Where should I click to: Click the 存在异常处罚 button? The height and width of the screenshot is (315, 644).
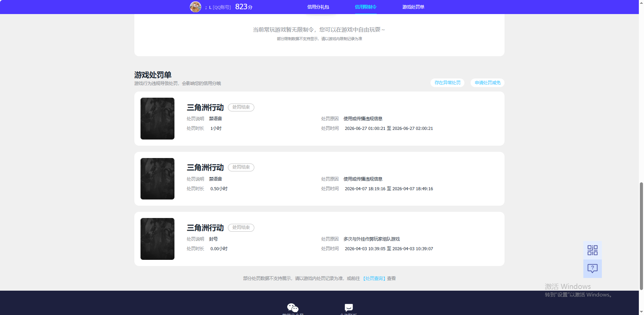coord(448,83)
